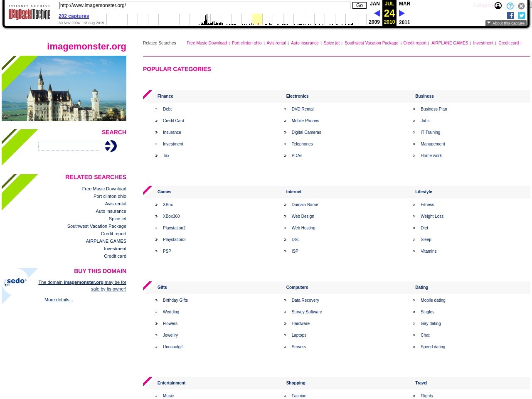This screenshot has width=532, height=399.
Task: Share capture on Facebook
Action: pyautogui.click(x=510, y=15)
